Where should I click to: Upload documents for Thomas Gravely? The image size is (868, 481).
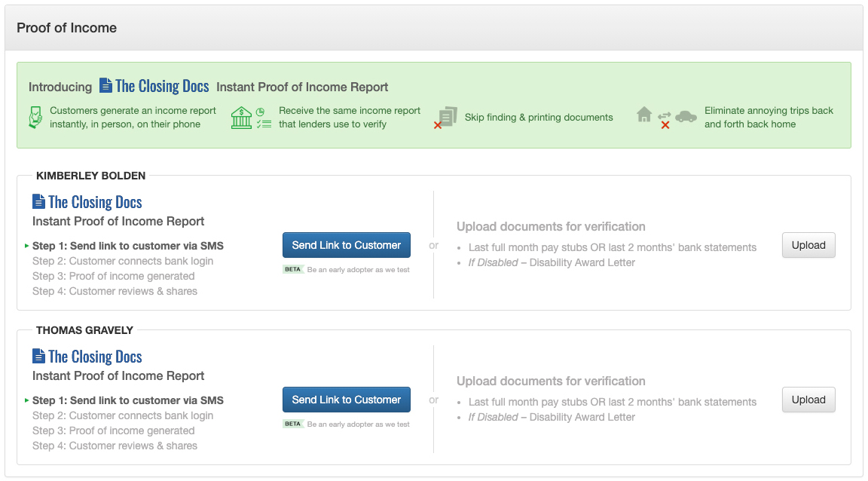808,400
